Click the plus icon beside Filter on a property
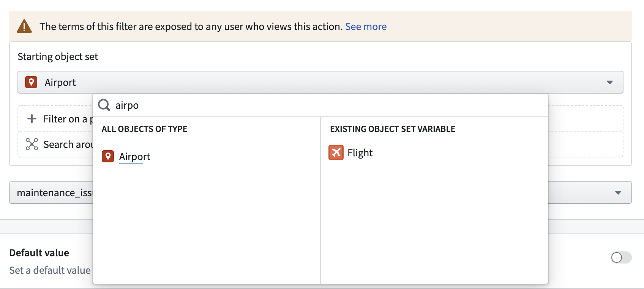Viewport: 644px width, 289px height. pos(32,119)
